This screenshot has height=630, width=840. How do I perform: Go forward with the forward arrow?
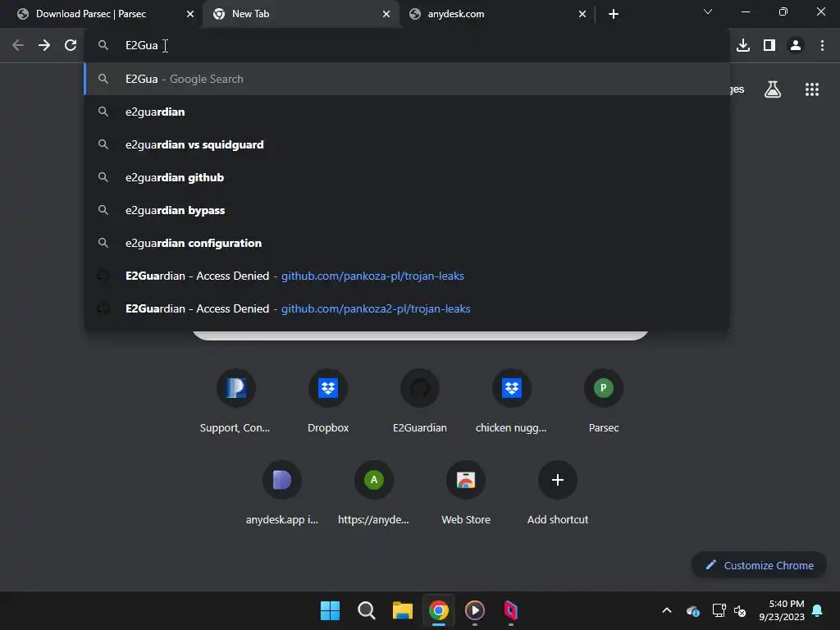(x=44, y=46)
